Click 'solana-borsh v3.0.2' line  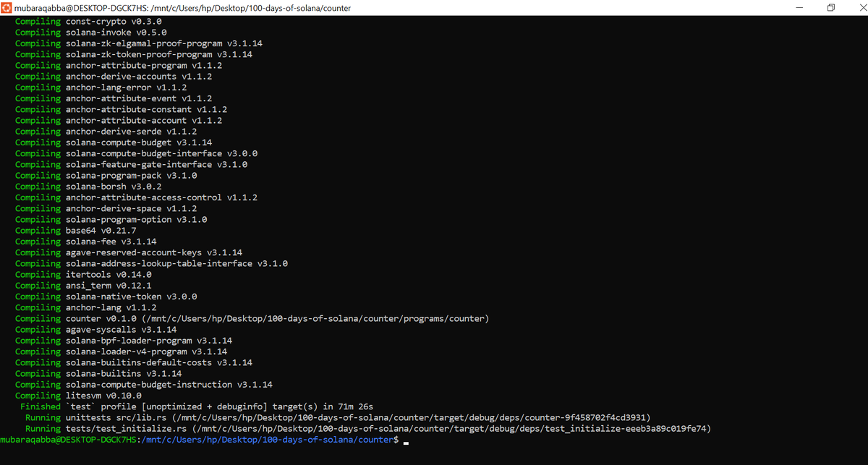pyautogui.click(x=88, y=187)
